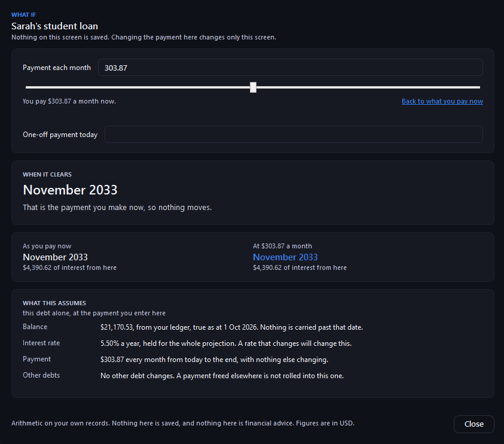Click the Balance row in assumptions

[x=193, y=327]
